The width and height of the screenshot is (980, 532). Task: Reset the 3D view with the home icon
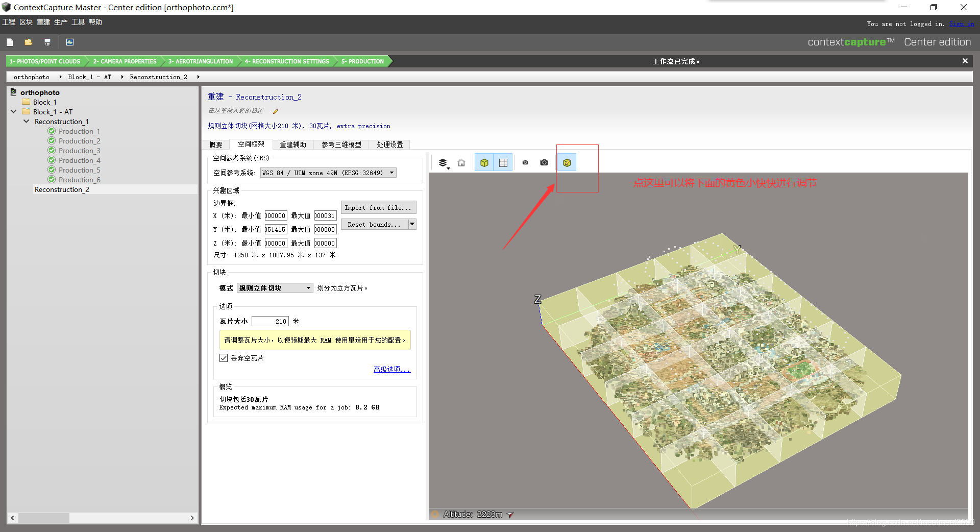click(x=461, y=163)
